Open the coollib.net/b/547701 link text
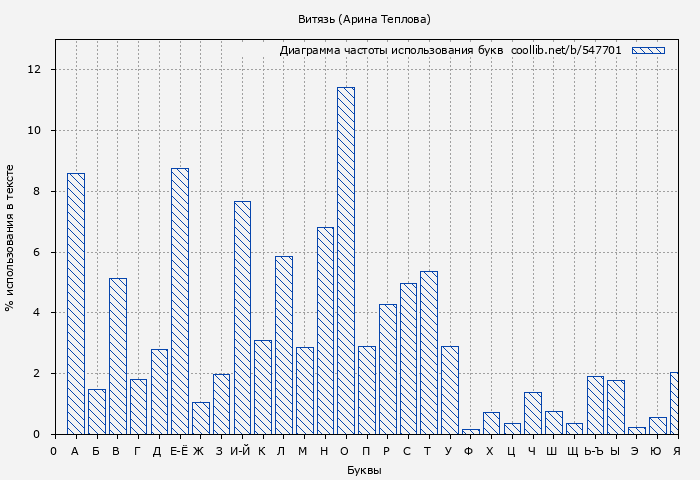This screenshot has height=480, width=700. tap(566, 50)
